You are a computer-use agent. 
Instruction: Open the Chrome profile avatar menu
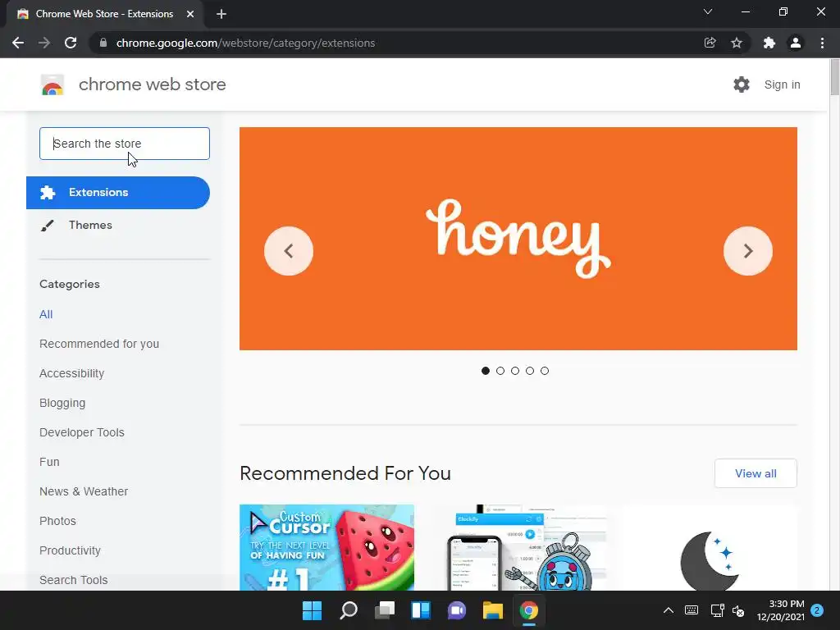coord(796,43)
